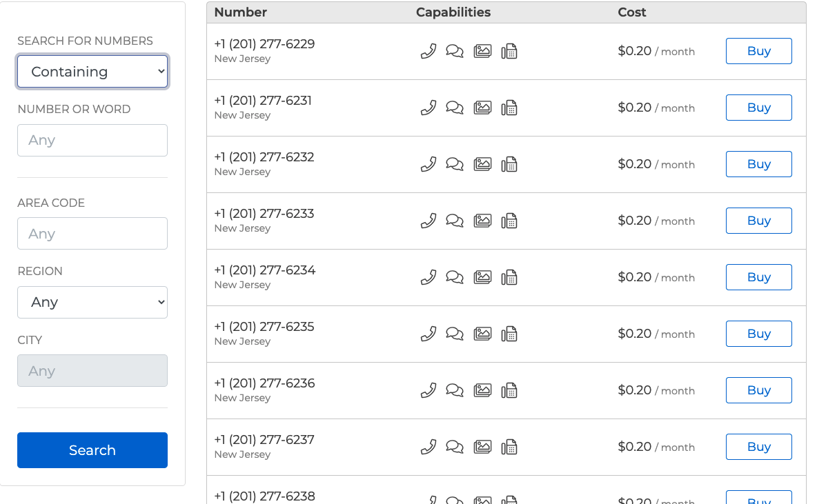The height and width of the screenshot is (504, 817).
Task: Click the Number column header
Action: coord(240,12)
